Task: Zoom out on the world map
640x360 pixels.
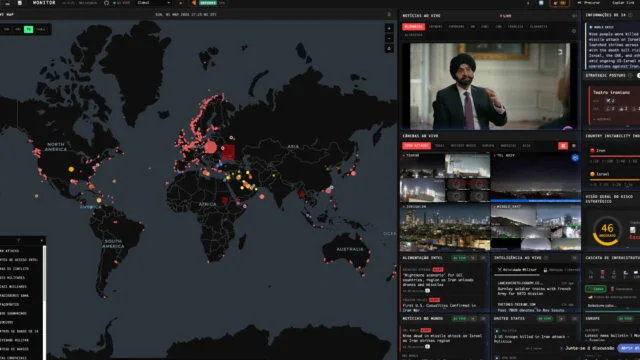Action: [389, 38]
